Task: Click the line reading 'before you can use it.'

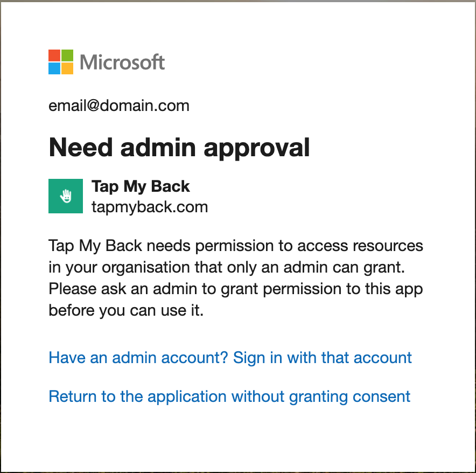Action: pos(126,310)
